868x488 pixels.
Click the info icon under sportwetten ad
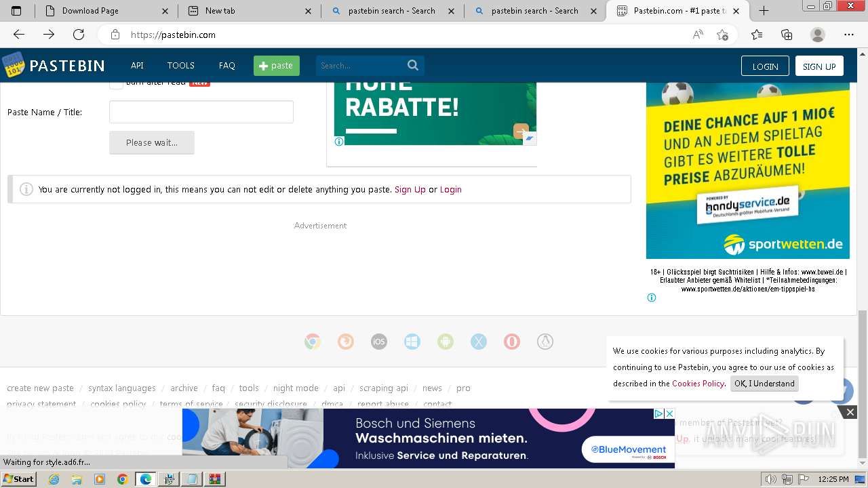click(652, 298)
